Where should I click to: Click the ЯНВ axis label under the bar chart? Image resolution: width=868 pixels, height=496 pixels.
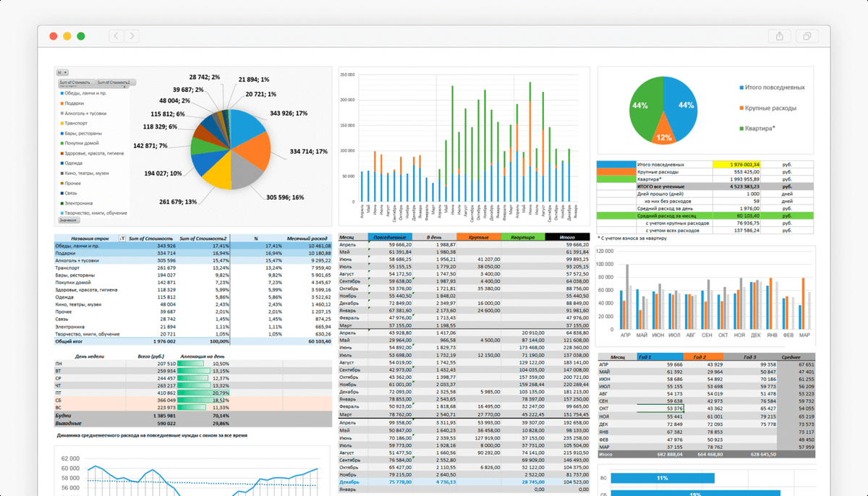[x=772, y=335]
